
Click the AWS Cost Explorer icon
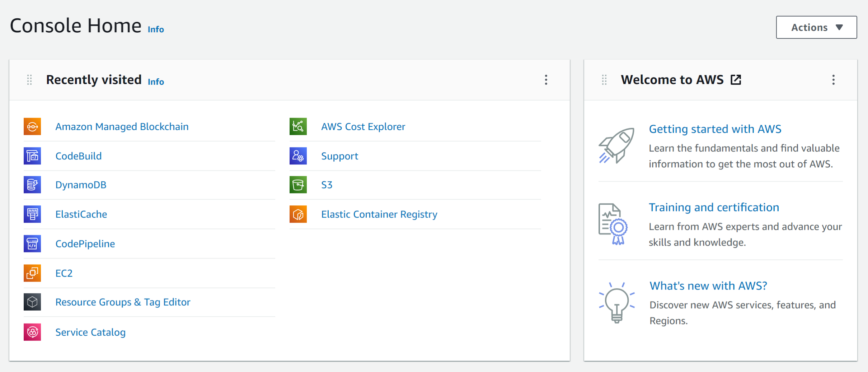298,126
